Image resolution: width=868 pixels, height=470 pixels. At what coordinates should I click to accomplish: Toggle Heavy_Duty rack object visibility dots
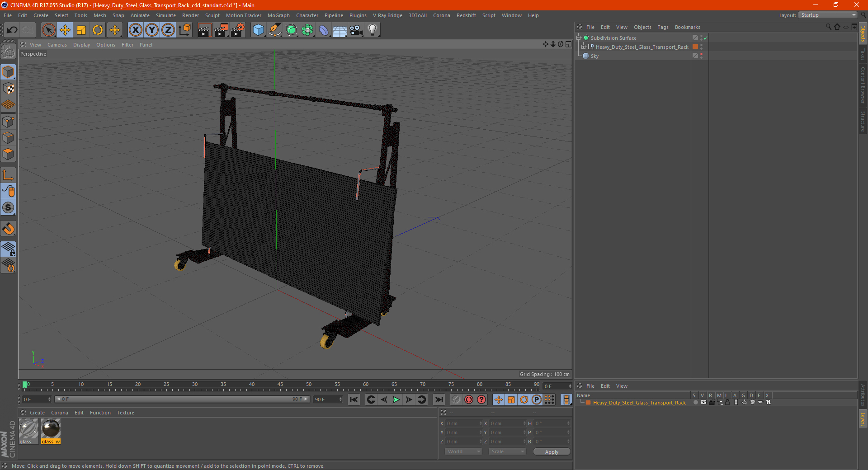(x=701, y=47)
